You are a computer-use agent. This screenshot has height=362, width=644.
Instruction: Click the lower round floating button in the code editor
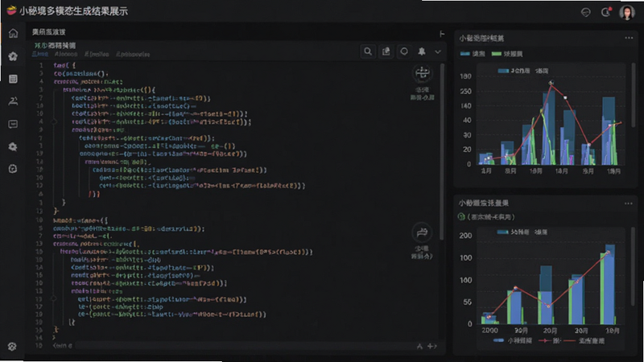point(422,233)
